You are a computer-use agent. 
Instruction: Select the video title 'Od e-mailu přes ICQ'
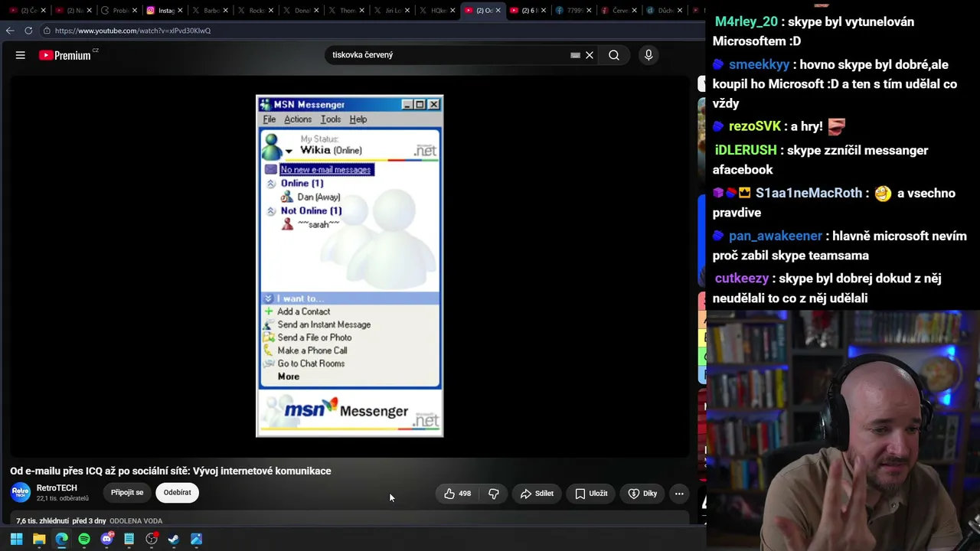click(171, 471)
